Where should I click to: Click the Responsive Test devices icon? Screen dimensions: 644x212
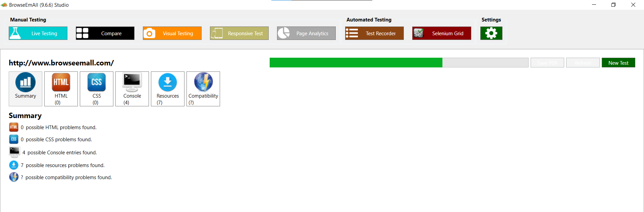216,33
